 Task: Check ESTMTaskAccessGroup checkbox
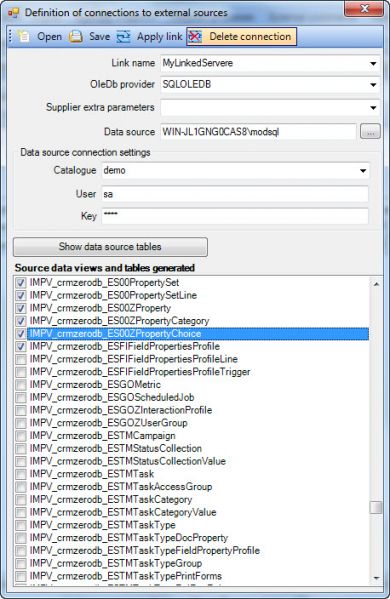[21, 487]
